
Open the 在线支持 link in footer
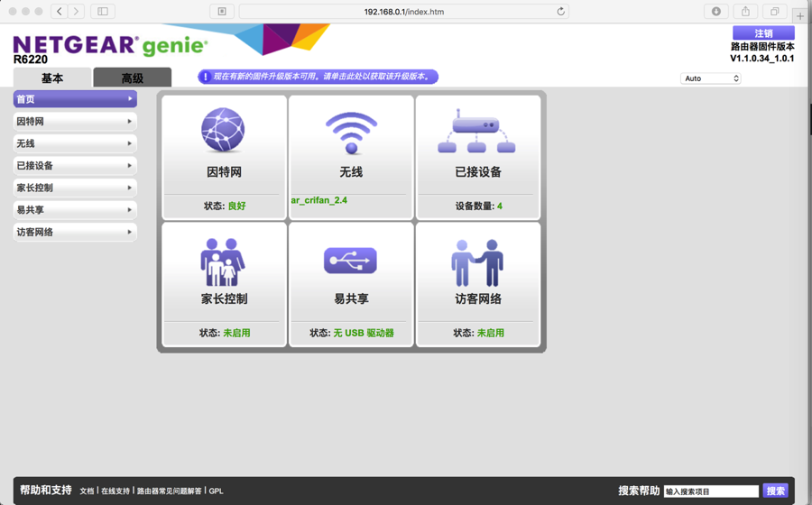tap(115, 491)
